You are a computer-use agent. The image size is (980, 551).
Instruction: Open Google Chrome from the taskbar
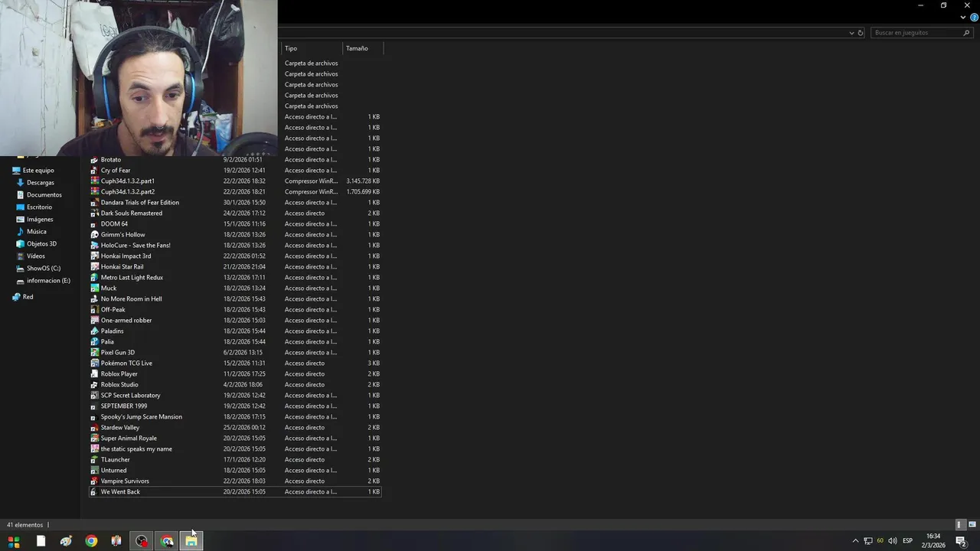coord(91,541)
